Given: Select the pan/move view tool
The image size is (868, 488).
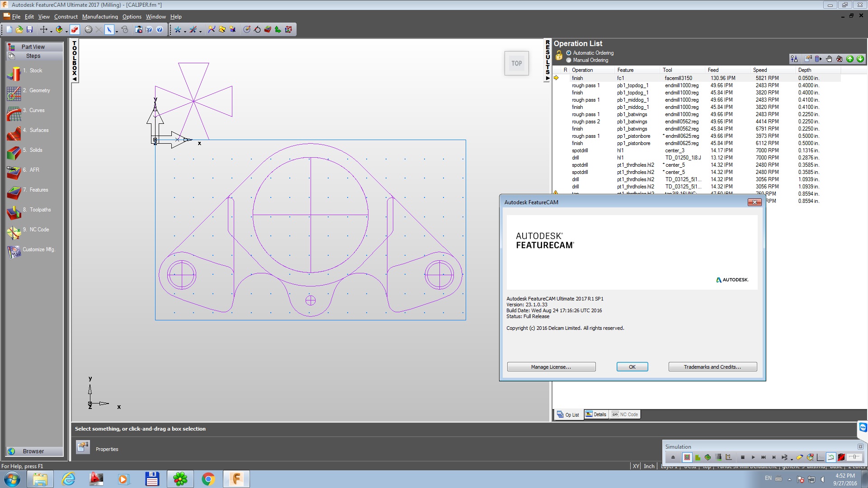Looking at the screenshot, I should tap(43, 29).
